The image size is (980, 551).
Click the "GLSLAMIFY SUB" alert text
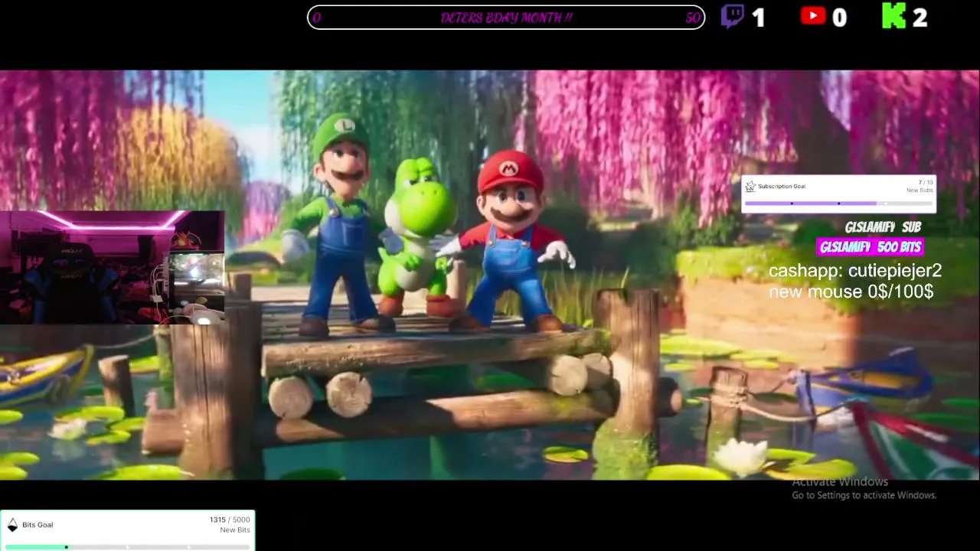coord(883,227)
